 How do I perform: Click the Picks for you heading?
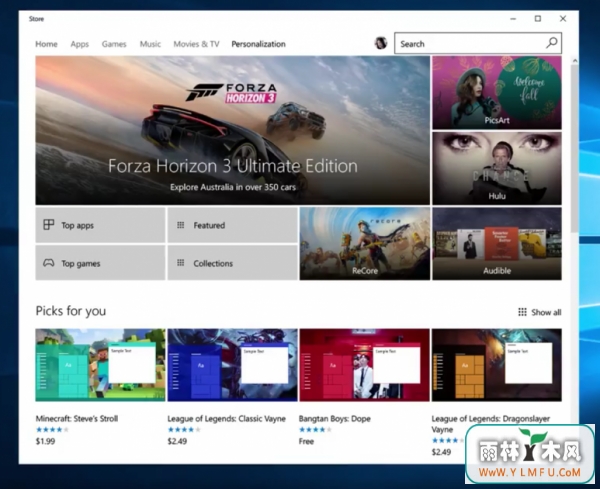tap(71, 311)
